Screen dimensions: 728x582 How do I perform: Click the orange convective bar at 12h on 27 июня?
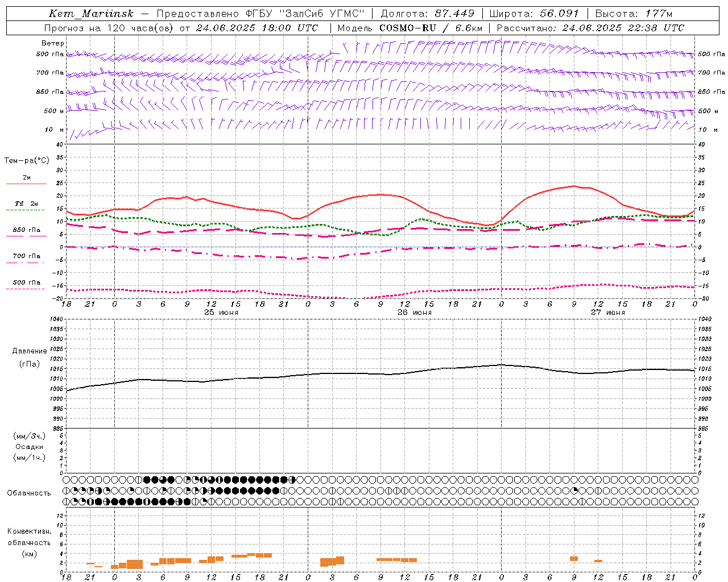(x=598, y=561)
